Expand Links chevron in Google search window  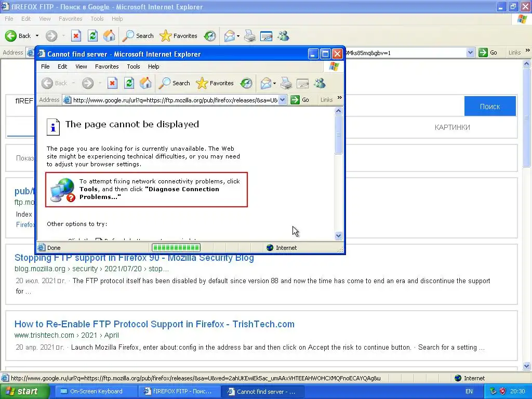pos(528,50)
